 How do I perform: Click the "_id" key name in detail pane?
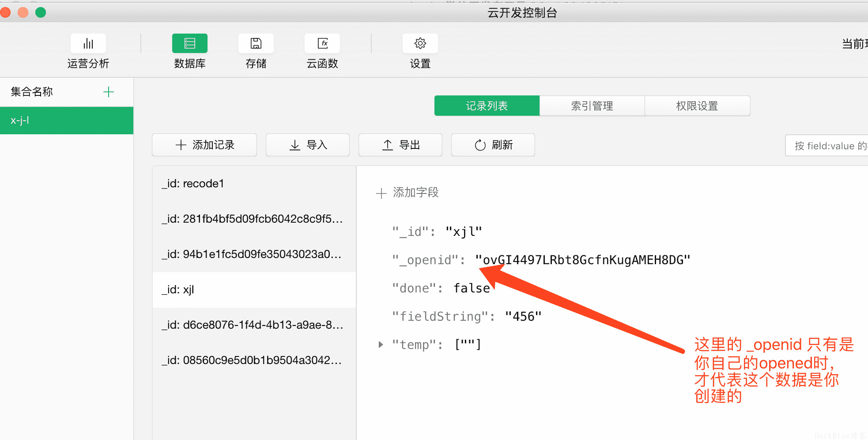pos(411,231)
